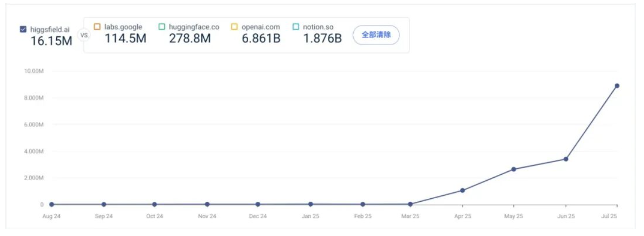644x236 pixels.
Task: Click the higgsfield.ai 16.15M value
Action: point(51,41)
